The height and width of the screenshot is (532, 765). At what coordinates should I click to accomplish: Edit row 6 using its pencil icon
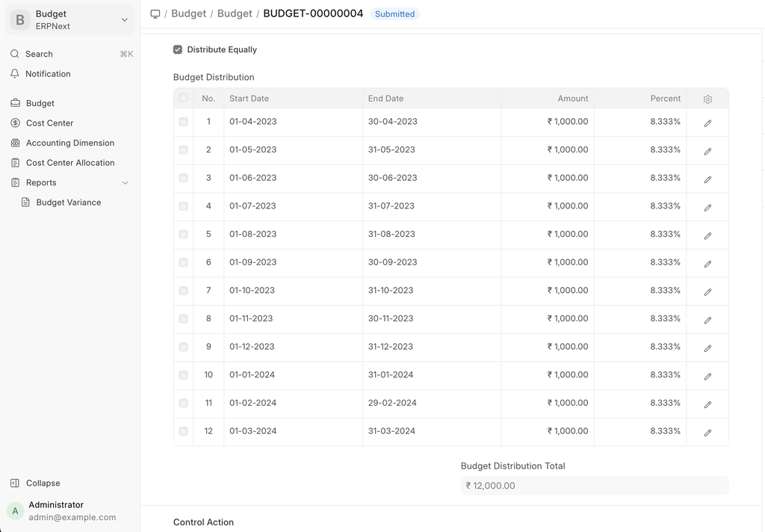(x=707, y=263)
